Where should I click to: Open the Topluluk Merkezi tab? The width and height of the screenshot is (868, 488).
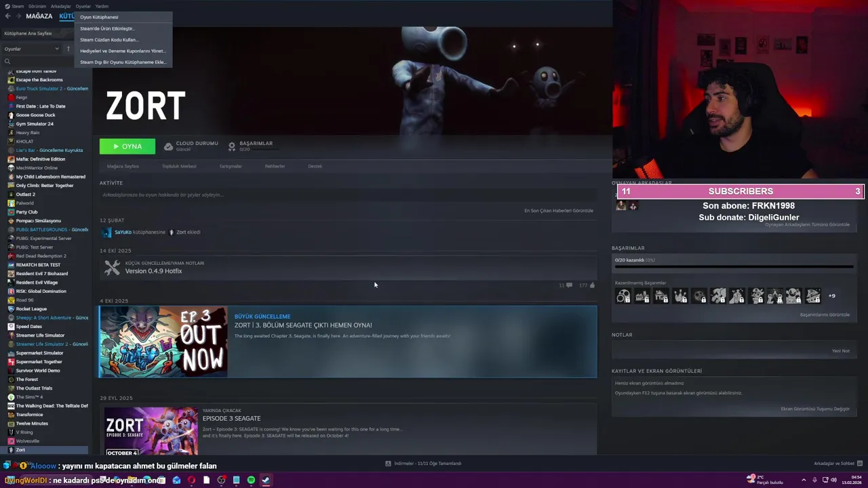(179, 166)
